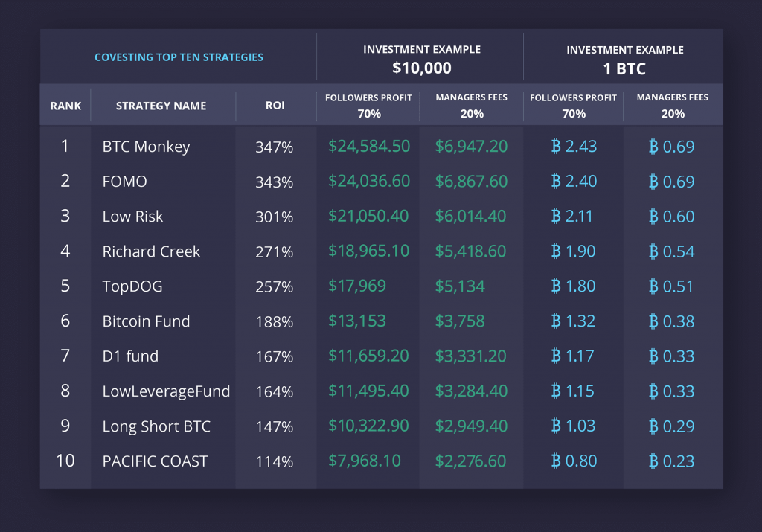Image resolution: width=762 pixels, height=532 pixels.
Task: Click the Bitcoin symbol beside 0.51
Action: (653, 286)
